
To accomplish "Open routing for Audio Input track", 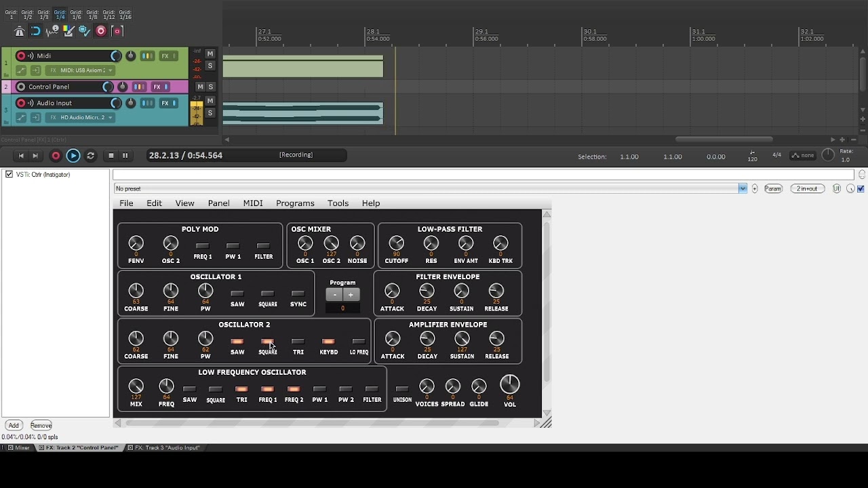I will 147,103.
